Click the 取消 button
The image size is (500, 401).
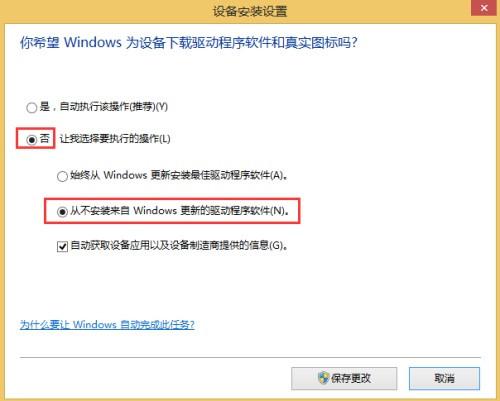[444, 378]
